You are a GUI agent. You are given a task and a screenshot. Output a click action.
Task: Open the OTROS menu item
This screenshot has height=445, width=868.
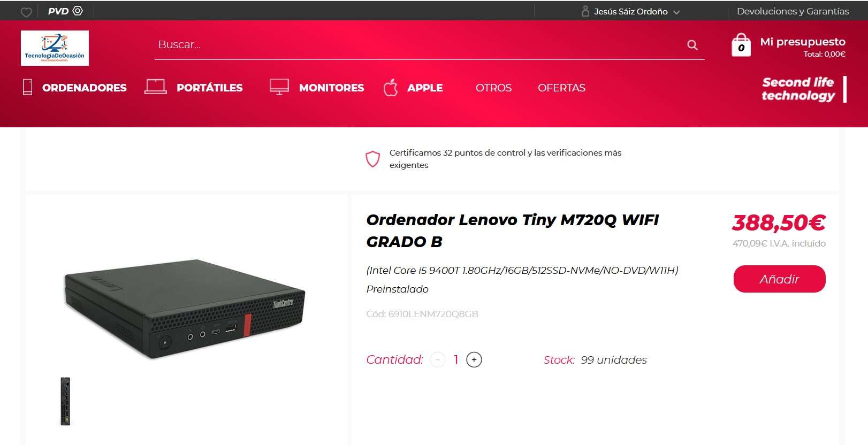pyautogui.click(x=493, y=88)
